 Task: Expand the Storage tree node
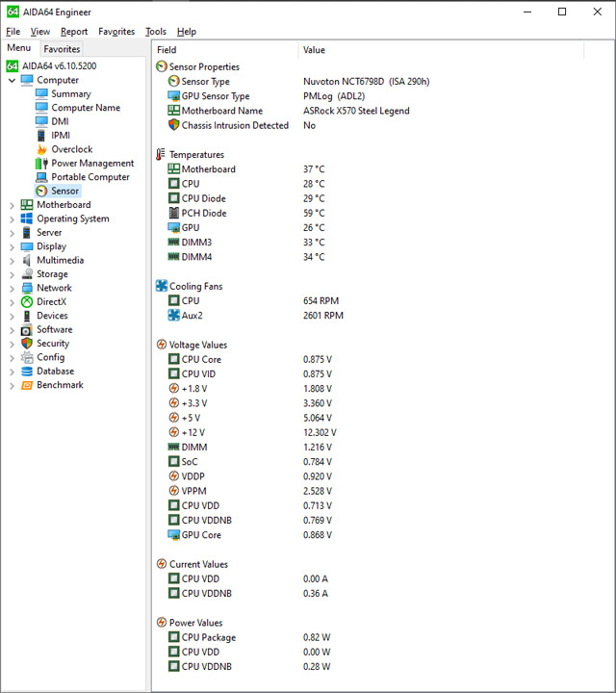[x=12, y=274]
